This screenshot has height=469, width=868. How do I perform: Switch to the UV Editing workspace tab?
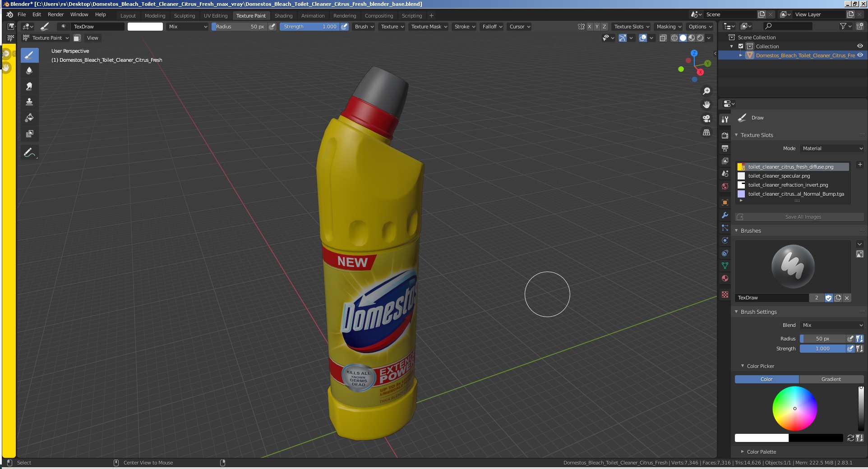216,15
